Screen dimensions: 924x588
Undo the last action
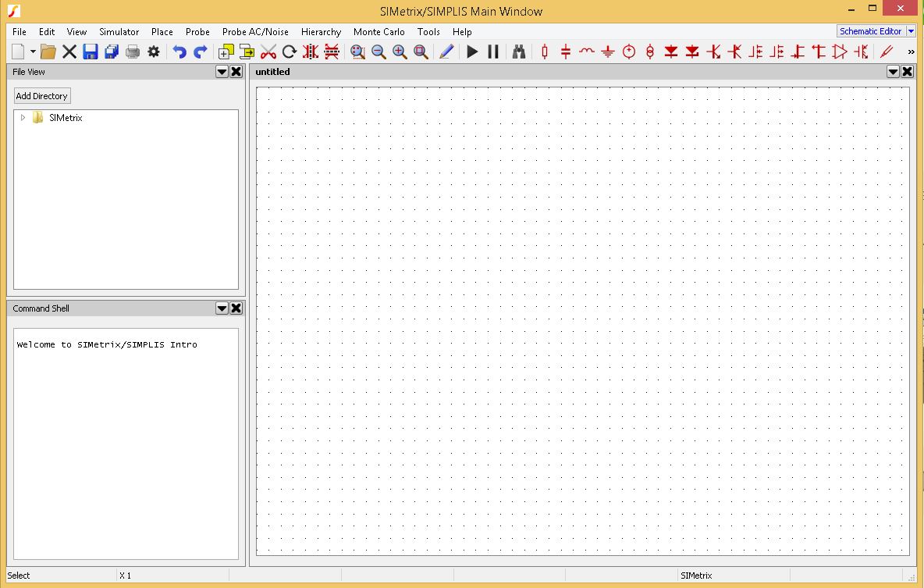pyautogui.click(x=179, y=52)
